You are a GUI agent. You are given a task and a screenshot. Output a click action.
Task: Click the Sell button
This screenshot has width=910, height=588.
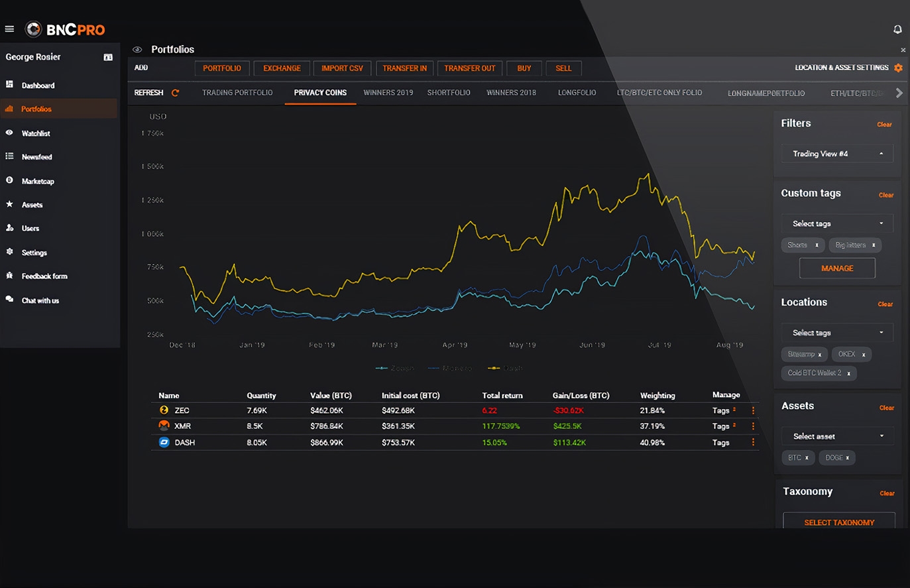pyautogui.click(x=563, y=68)
